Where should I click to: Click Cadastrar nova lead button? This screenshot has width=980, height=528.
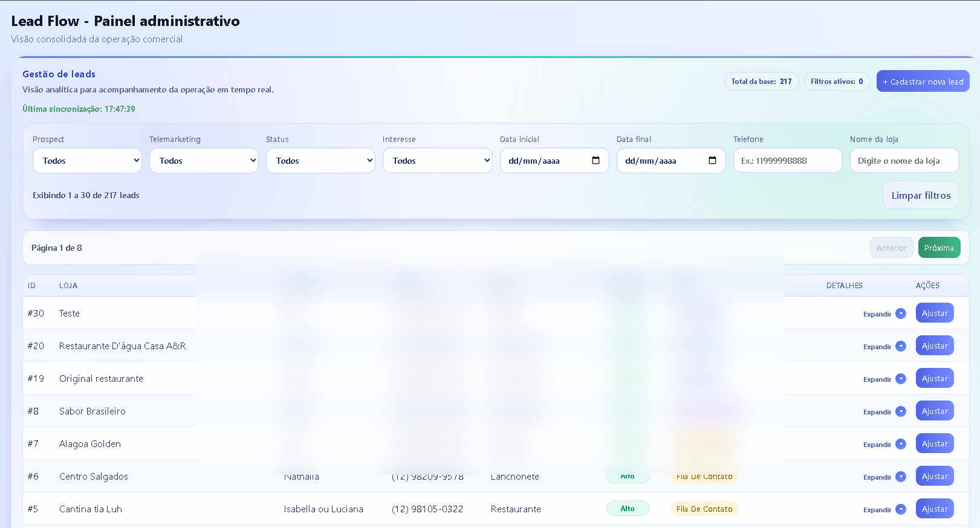(923, 82)
